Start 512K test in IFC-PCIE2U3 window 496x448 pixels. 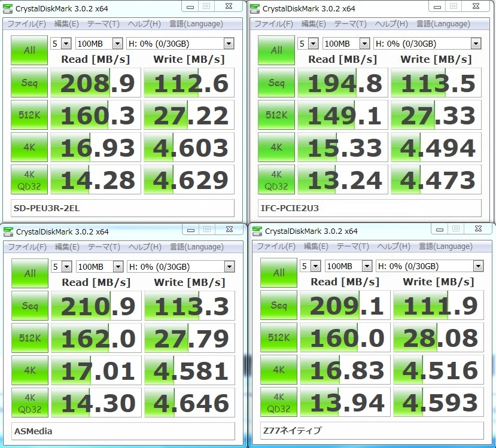pos(276,115)
